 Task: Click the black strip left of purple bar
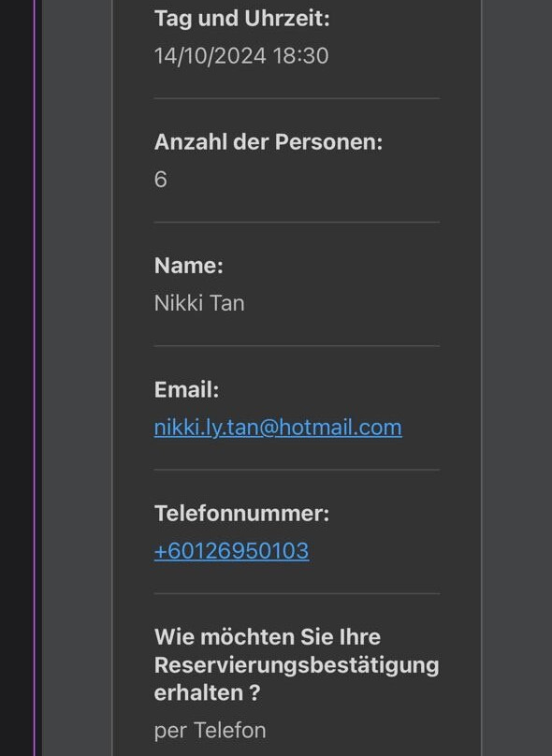[x=17, y=378]
